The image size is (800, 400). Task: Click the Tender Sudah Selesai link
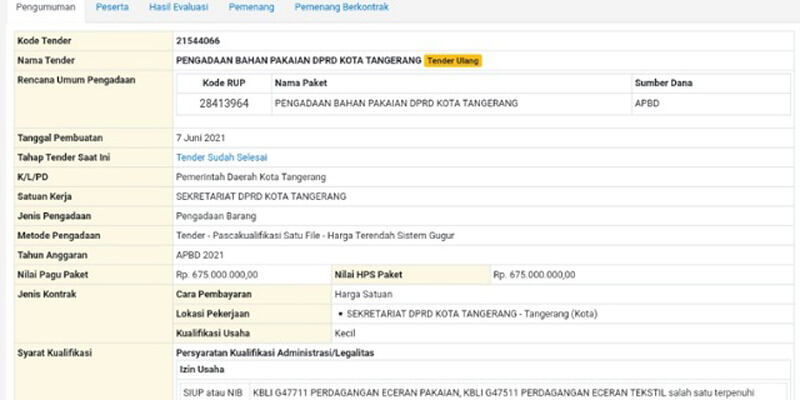coord(221,158)
